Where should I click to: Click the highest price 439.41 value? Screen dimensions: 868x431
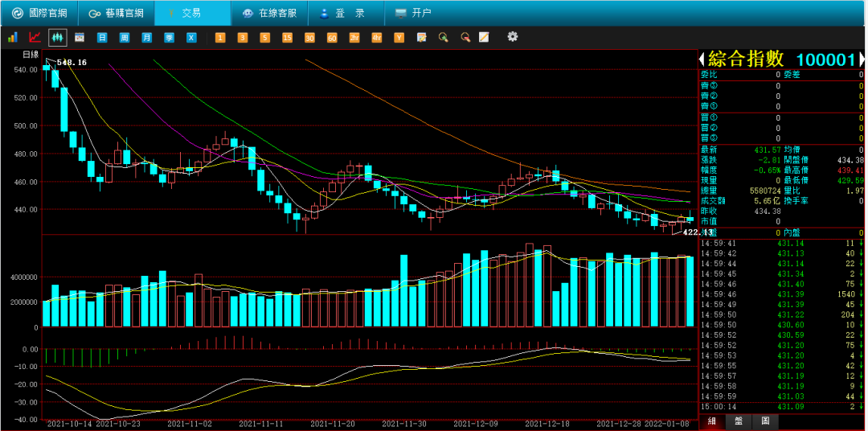[x=850, y=170]
